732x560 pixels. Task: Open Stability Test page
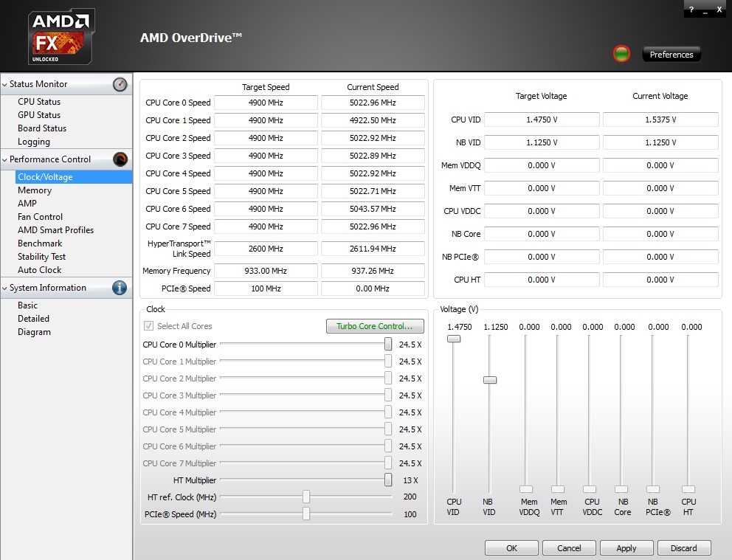tap(41, 257)
